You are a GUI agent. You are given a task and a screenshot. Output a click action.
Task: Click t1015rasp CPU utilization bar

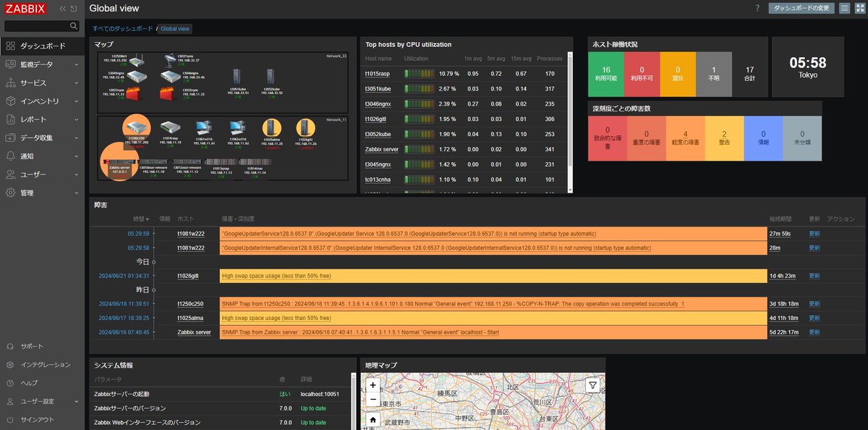[420, 74]
